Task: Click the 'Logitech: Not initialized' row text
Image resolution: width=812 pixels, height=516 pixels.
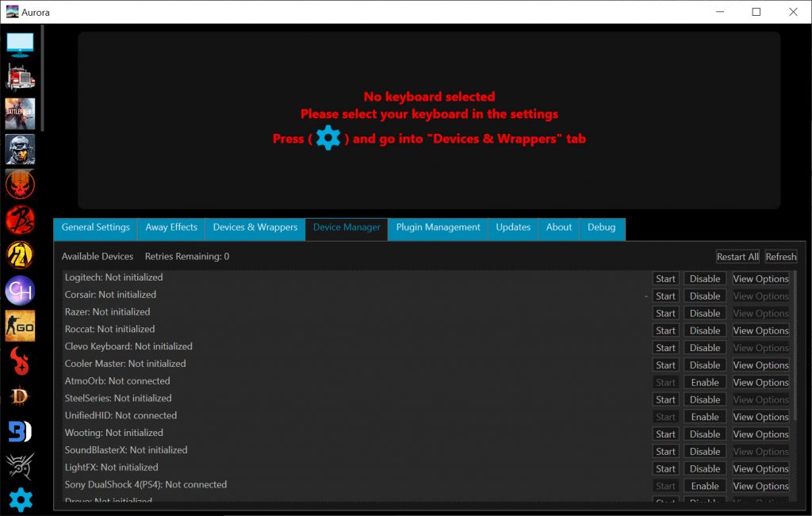Action: pos(114,277)
